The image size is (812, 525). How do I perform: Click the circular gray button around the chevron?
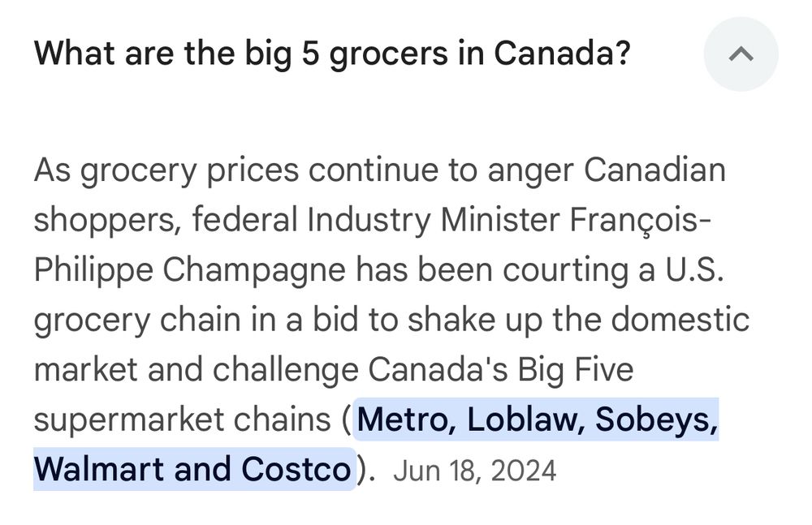(741, 54)
